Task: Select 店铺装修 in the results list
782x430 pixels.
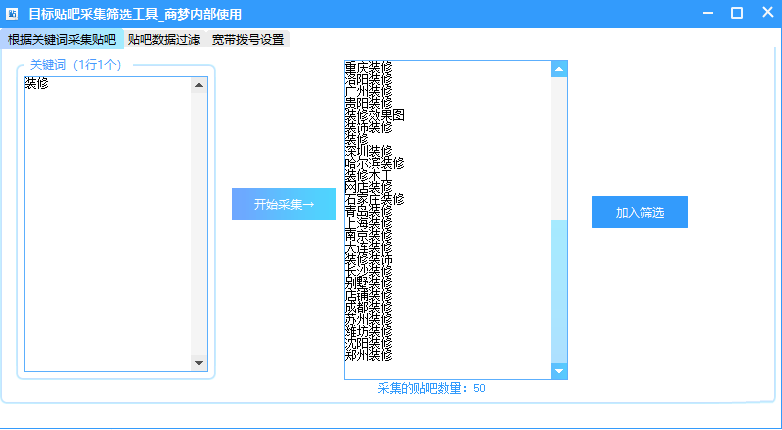Action: (x=369, y=295)
